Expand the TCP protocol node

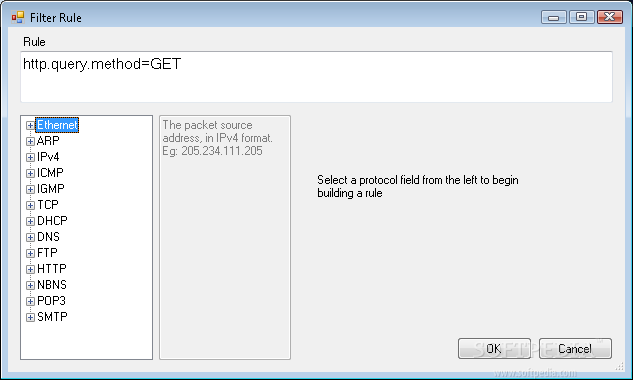[x=30, y=205]
